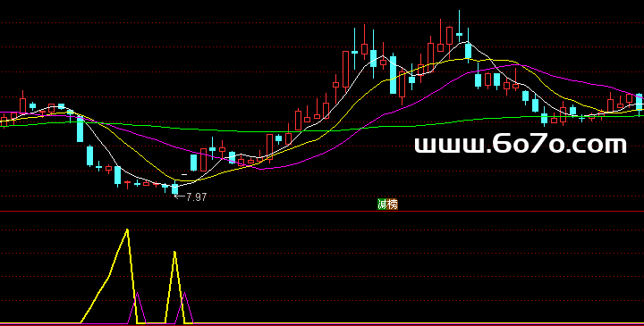644x326 pixels.
Task: Select the tallest yellow indicator peak
Action: (x=127, y=230)
